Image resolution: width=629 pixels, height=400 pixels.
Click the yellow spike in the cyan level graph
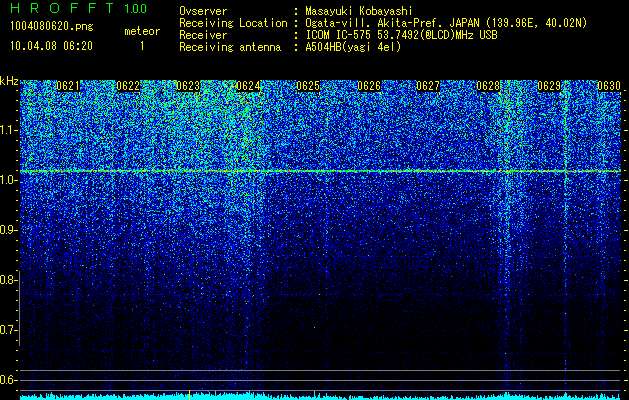coord(189,395)
